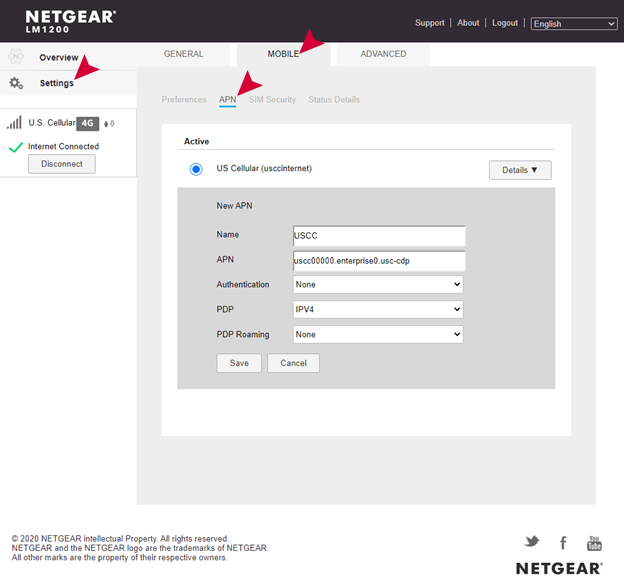Open the APN sub-tab
This screenshot has width=624, height=584.
[x=228, y=100]
